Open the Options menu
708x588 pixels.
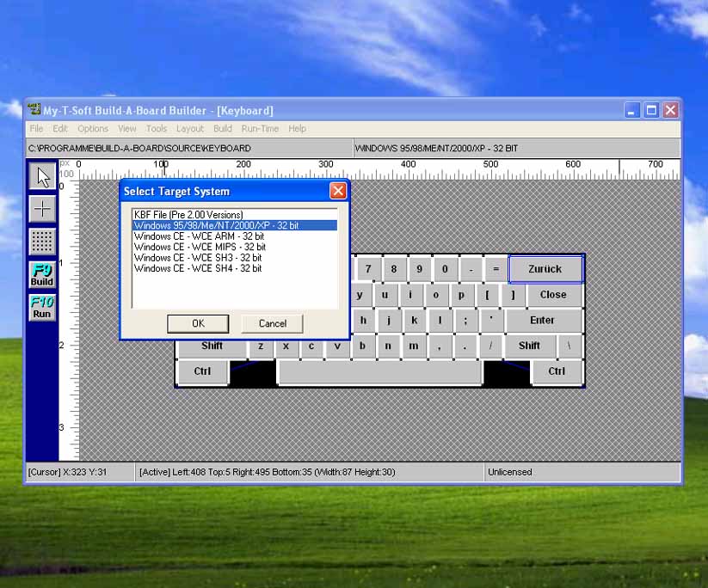click(x=93, y=129)
